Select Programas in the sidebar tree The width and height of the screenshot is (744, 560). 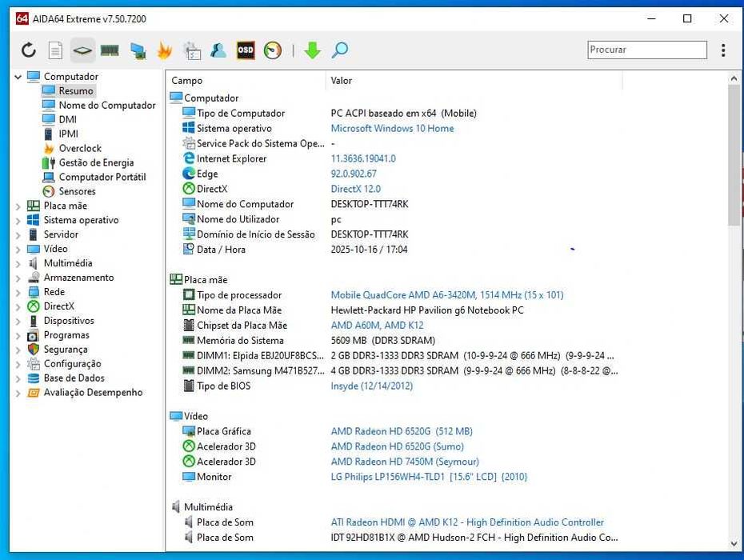coord(66,335)
